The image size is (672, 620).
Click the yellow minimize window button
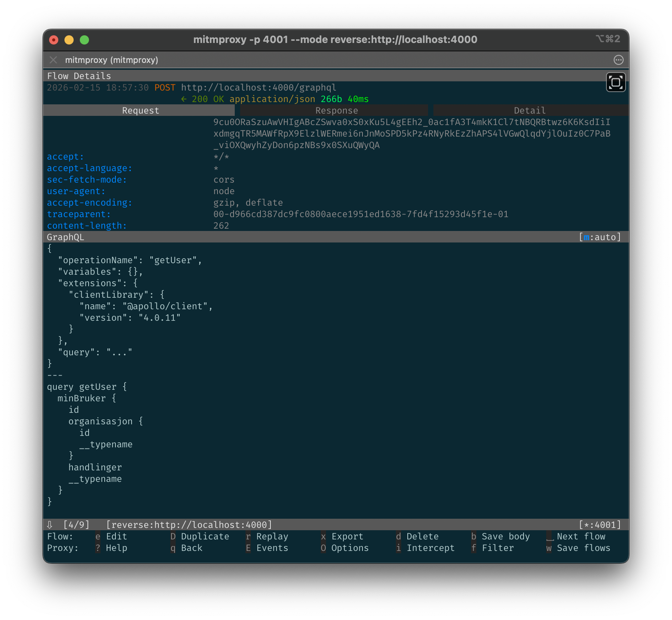click(x=69, y=40)
